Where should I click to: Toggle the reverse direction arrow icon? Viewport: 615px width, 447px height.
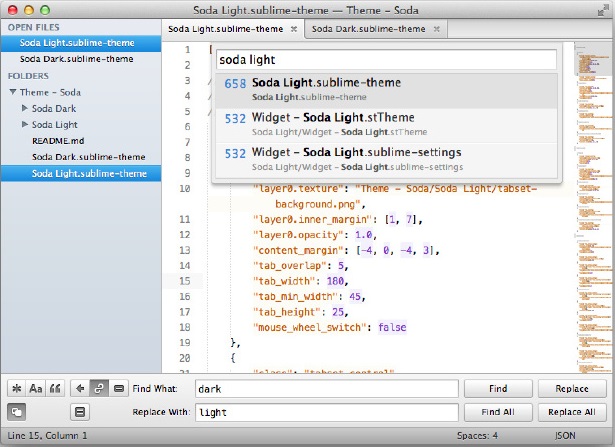[x=80, y=389]
